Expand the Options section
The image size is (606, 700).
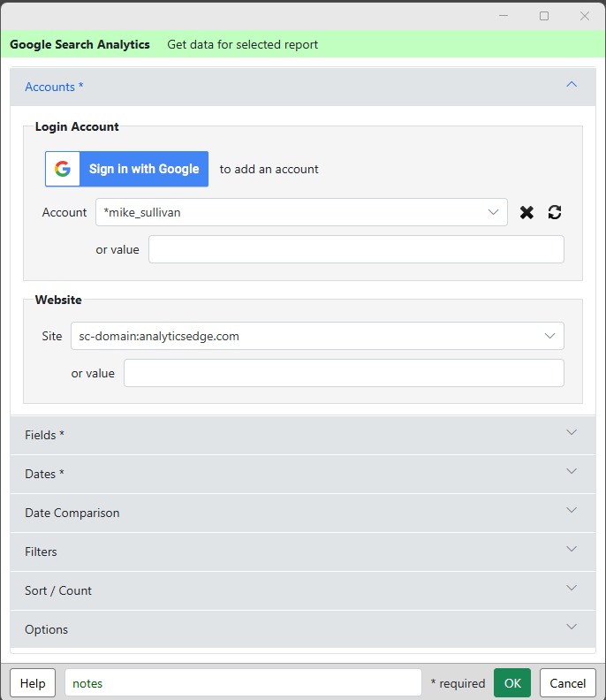click(x=303, y=629)
